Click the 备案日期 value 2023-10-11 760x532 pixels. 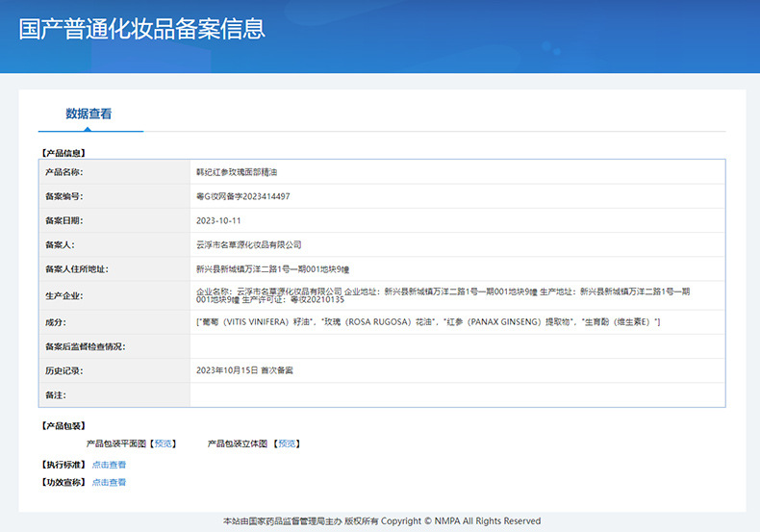click(x=218, y=220)
